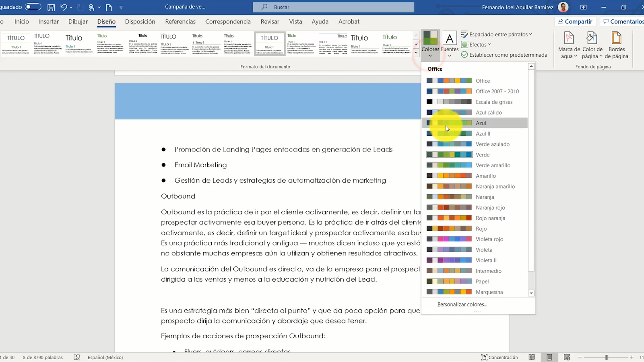Switch to read mode view icon
This screenshot has height=362, width=644.
[x=532, y=357]
